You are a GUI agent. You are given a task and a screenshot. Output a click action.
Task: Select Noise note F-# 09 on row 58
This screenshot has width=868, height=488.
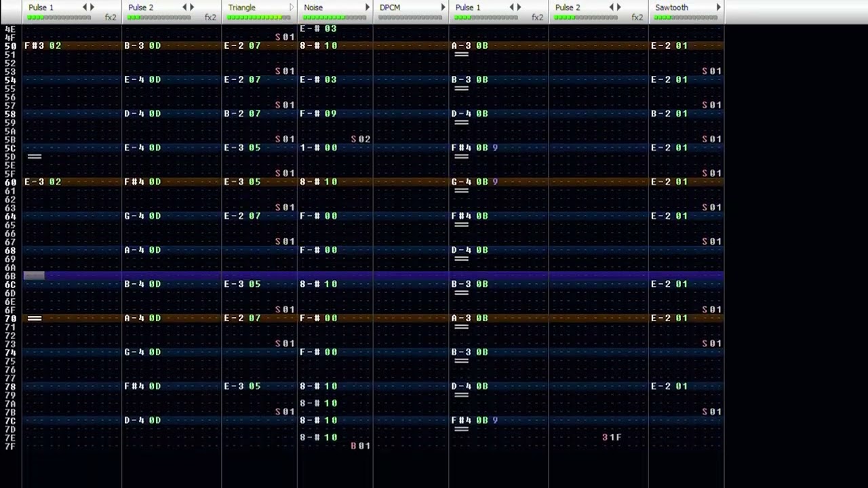pos(318,113)
